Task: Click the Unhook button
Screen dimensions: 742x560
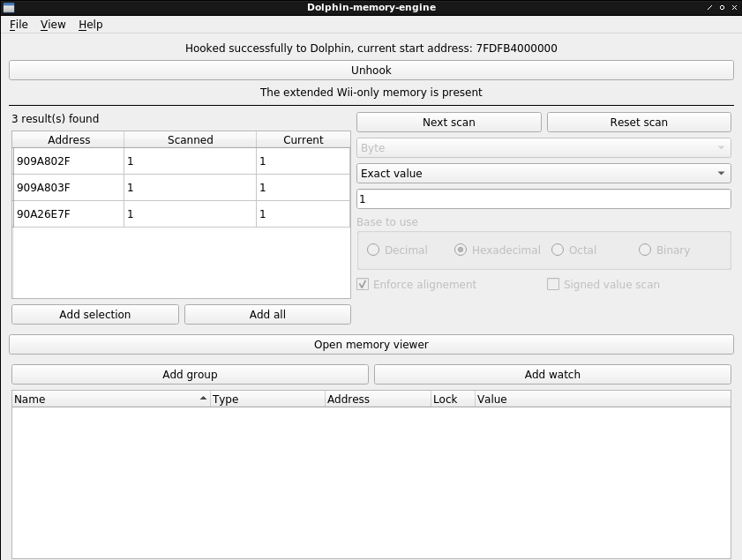Action: [x=371, y=71]
